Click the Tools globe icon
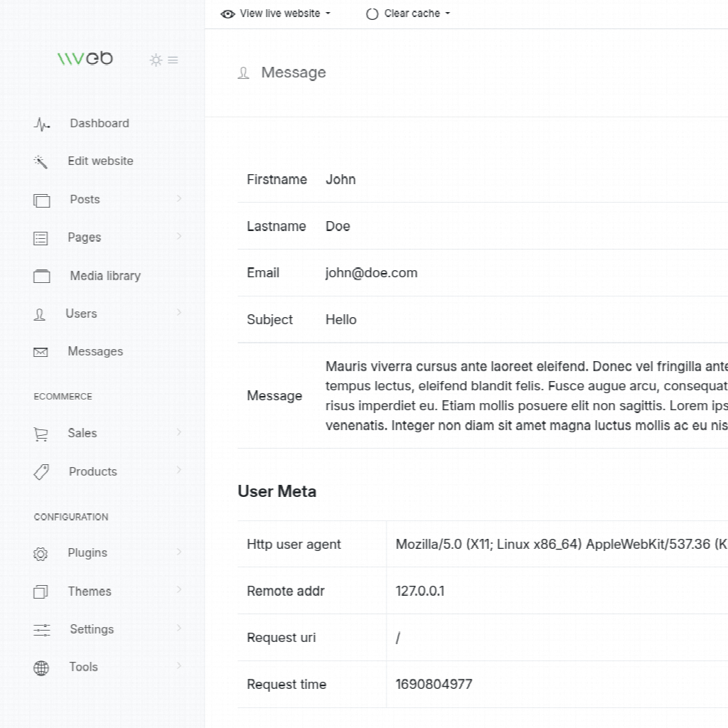This screenshot has width=728, height=728. (41, 668)
